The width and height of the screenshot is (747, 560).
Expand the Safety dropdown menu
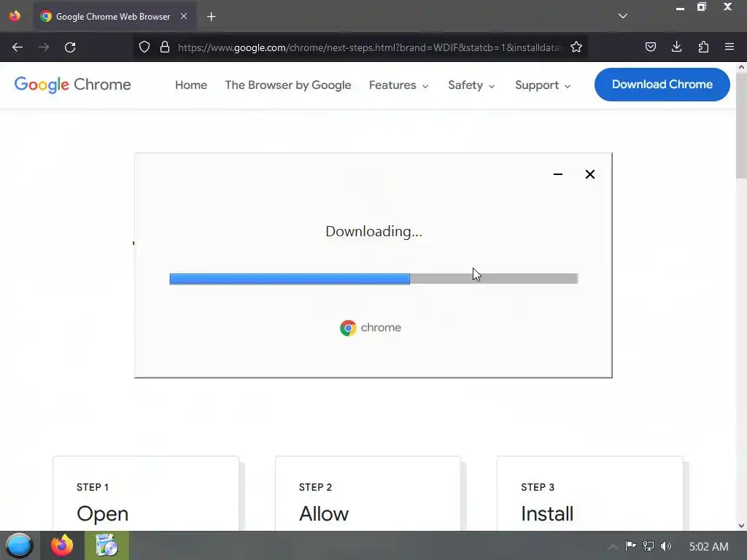[471, 85]
